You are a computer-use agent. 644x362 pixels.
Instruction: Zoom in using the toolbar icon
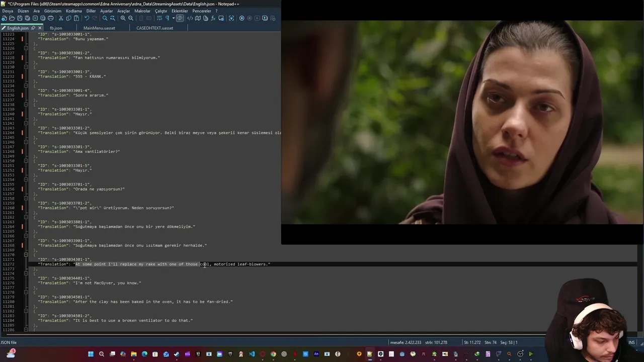click(123, 18)
